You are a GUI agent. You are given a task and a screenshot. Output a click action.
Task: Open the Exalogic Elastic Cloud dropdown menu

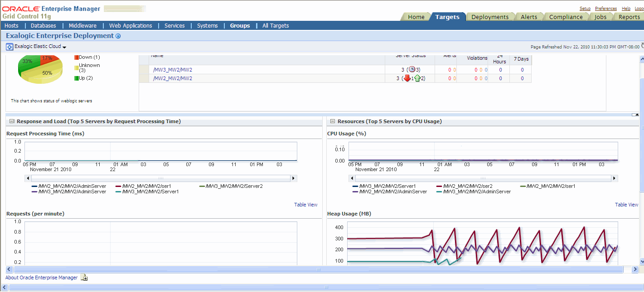click(64, 47)
